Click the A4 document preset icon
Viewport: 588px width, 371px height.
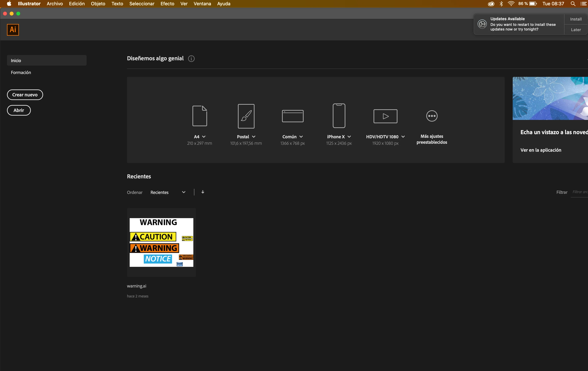199,116
